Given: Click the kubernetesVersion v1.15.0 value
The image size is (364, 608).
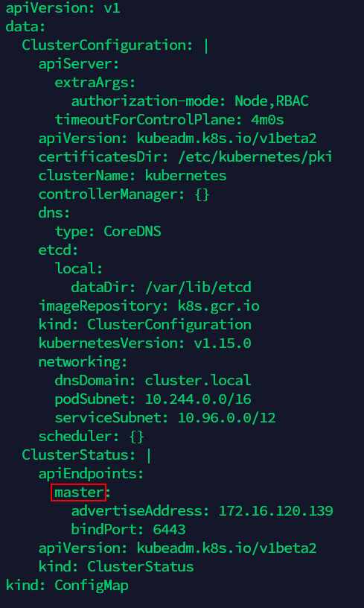Looking at the screenshot, I should click(x=223, y=343).
